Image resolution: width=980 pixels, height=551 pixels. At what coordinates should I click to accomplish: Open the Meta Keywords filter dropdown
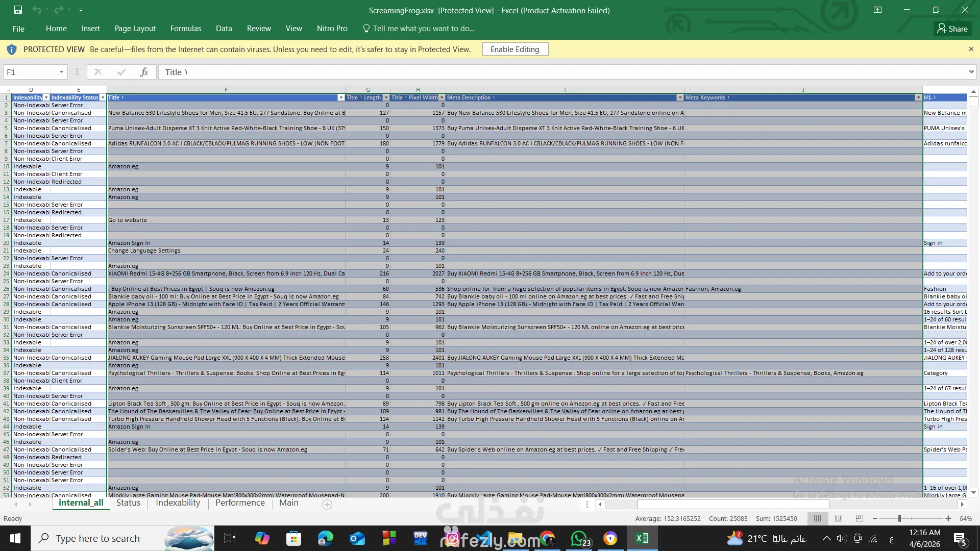pos(918,97)
